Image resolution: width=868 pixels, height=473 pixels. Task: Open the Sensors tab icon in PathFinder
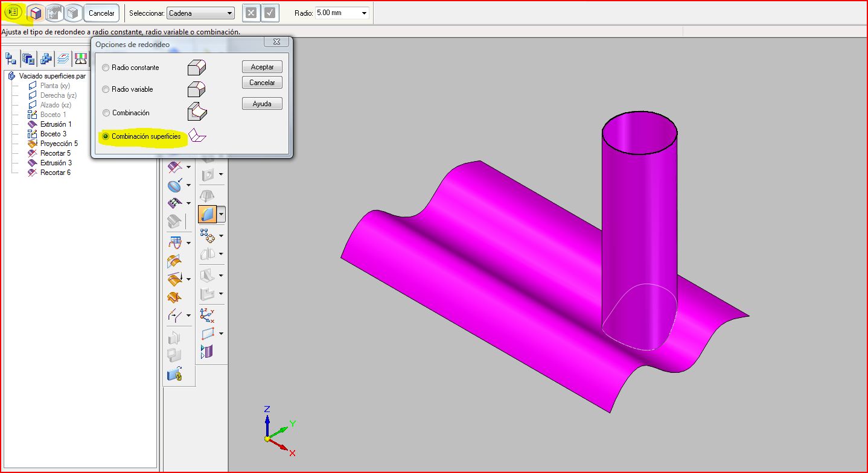[x=81, y=59]
